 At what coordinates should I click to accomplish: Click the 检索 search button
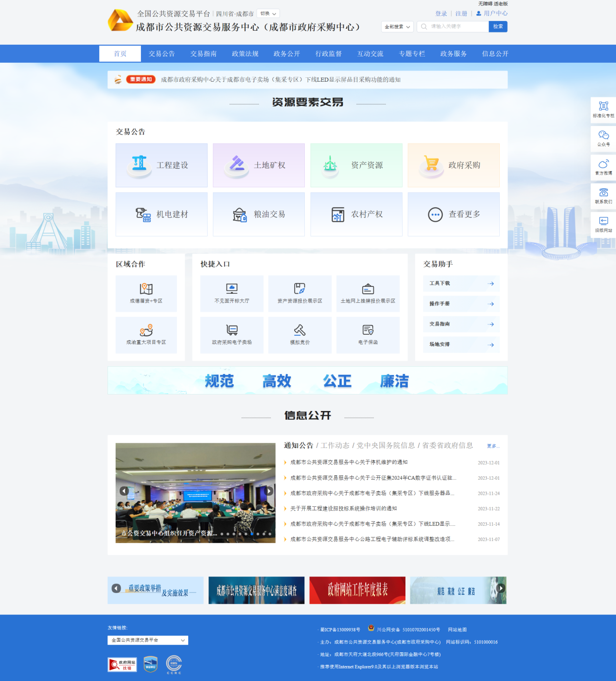tap(498, 27)
